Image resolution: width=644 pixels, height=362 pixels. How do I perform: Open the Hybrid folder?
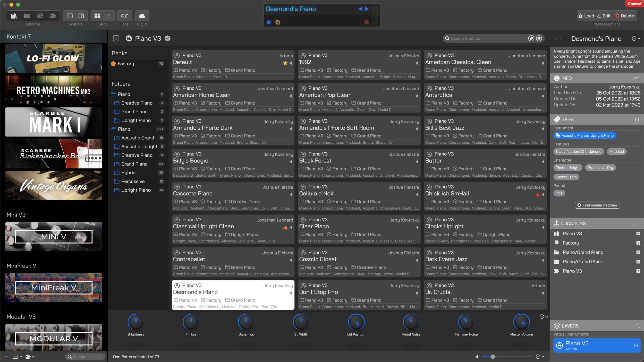tap(139, 173)
